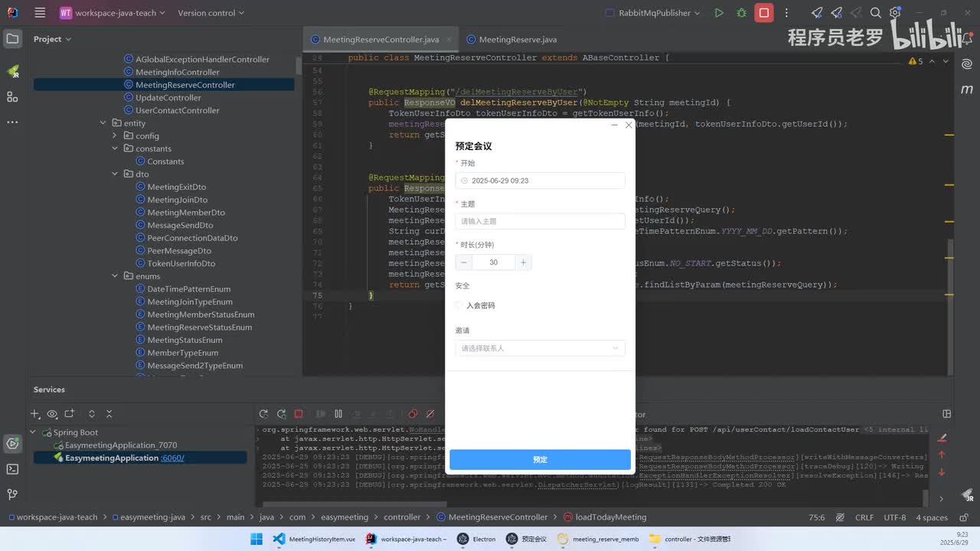Open the workspace-java-teach project dropdown

click(x=111, y=13)
